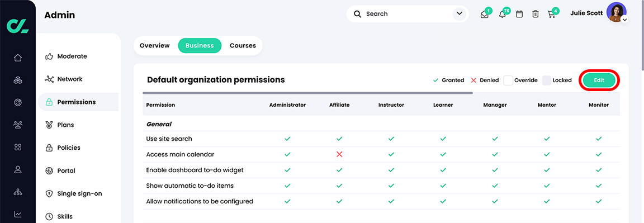Image resolution: width=644 pixels, height=223 pixels.
Task: Click the magnifier search icon
Action: [358, 14]
